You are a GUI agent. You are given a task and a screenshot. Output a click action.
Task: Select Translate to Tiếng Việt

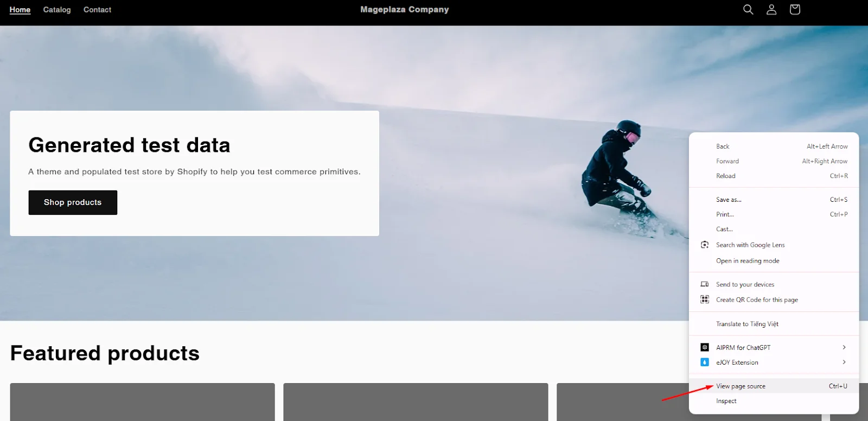[x=747, y=324]
